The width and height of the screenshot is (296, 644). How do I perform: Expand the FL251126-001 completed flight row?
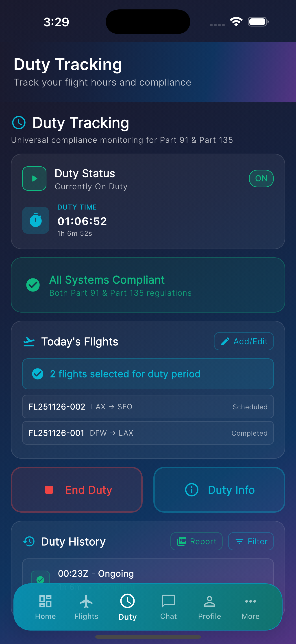148,433
